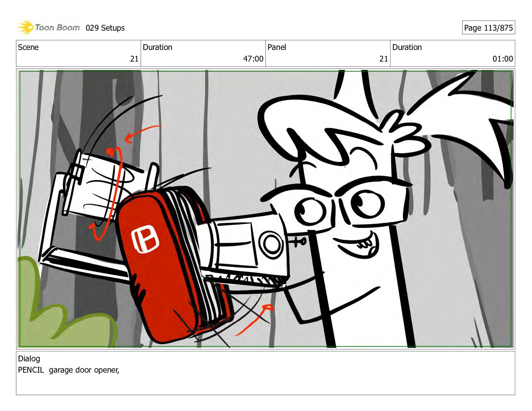Click the storyboard panel drawing
Image resolution: width=532 pixels, height=411 pixels.
point(265,209)
